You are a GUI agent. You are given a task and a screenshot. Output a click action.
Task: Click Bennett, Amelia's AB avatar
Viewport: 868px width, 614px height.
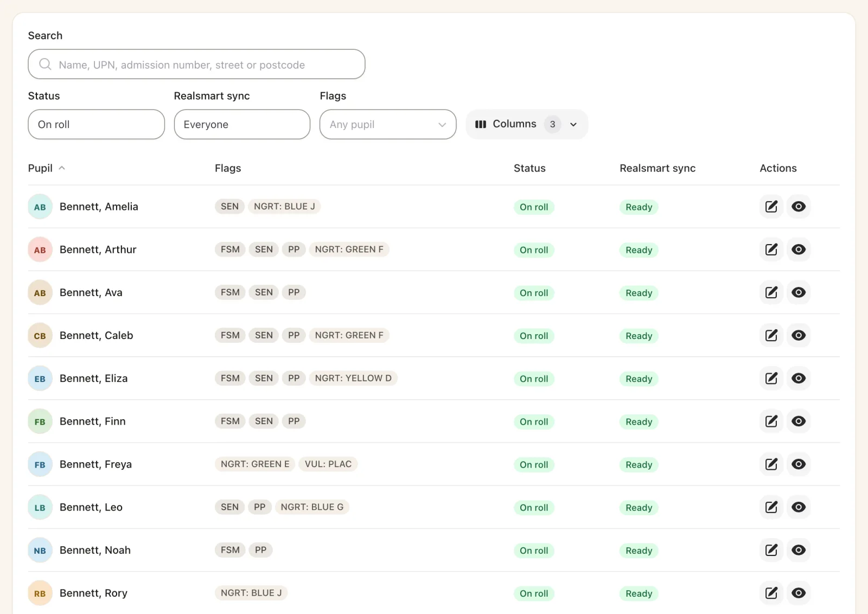coord(40,207)
